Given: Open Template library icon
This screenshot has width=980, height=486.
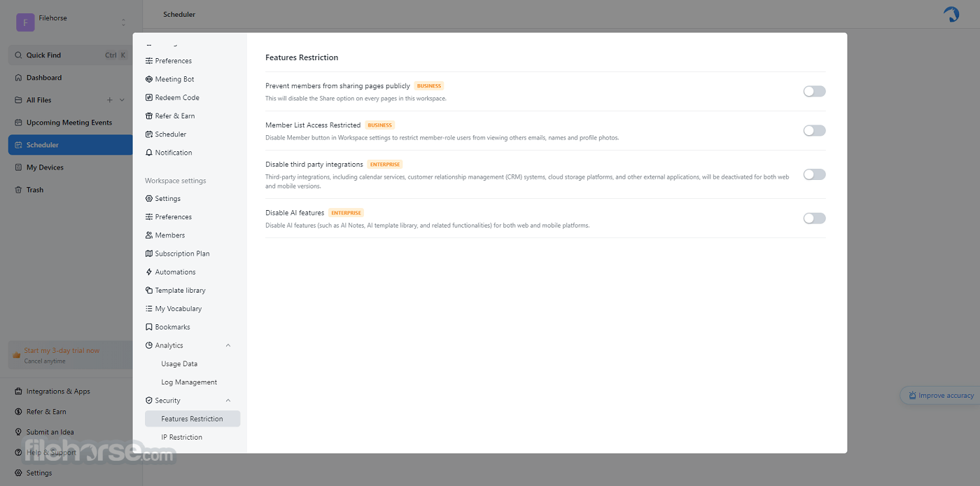Looking at the screenshot, I should 149,290.
